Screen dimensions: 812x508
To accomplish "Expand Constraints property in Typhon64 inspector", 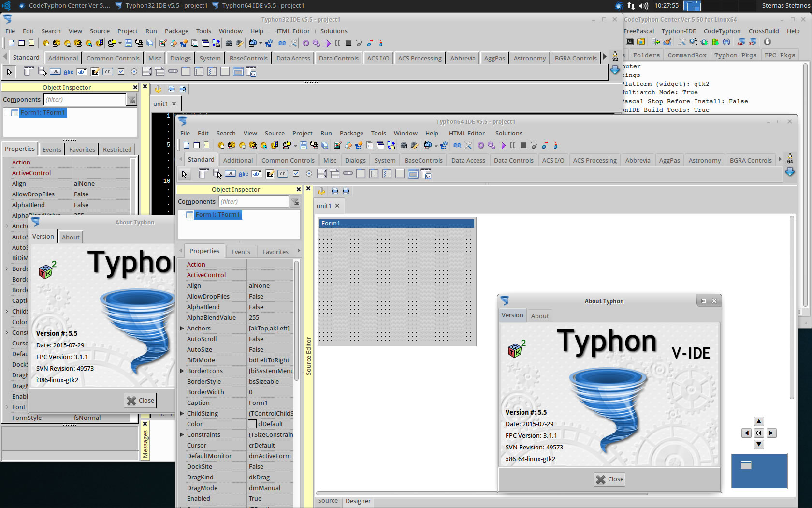I will tap(182, 434).
